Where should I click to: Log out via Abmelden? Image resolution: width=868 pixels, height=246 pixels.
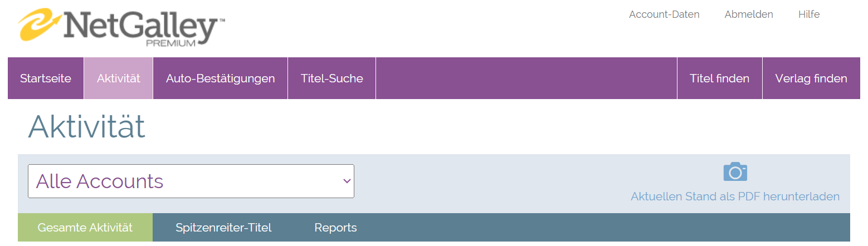point(748,14)
